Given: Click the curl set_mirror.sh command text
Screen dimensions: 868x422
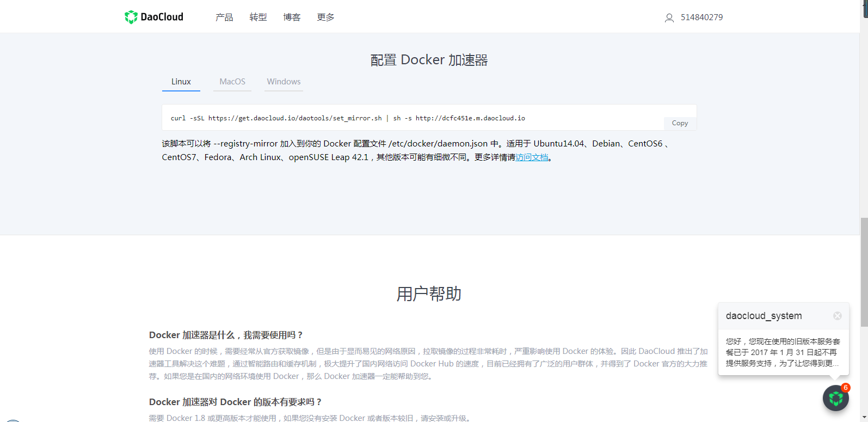Looking at the screenshot, I should click(x=348, y=118).
